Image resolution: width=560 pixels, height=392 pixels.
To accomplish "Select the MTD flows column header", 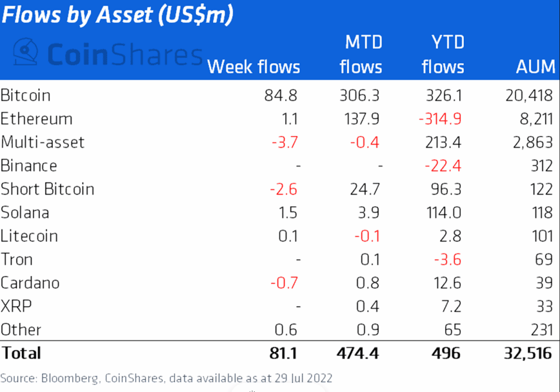I will (361, 55).
